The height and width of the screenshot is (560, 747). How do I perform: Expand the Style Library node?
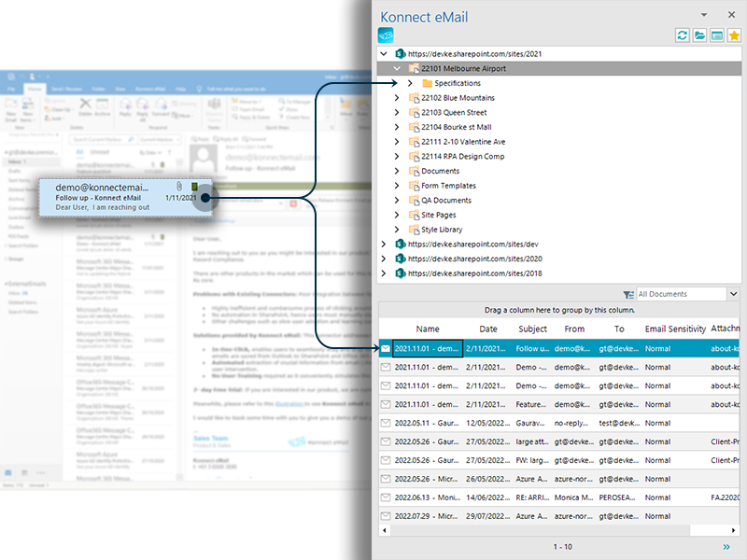(x=397, y=230)
